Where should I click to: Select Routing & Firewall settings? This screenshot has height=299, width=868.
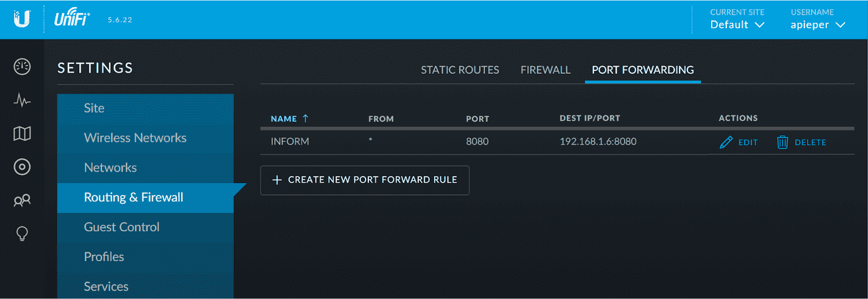pyautogui.click(x=145, y=198)
